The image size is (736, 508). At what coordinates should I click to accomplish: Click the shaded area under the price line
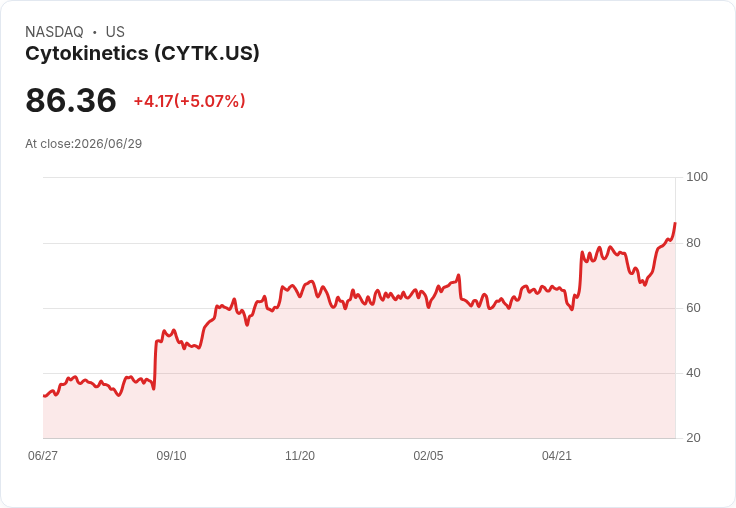tap(359, 376)
